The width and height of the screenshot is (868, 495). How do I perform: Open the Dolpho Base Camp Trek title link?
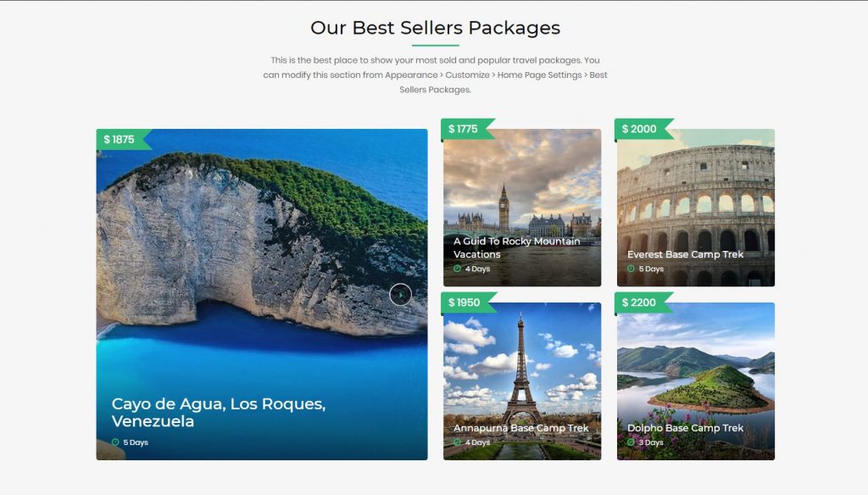[x=685, y=428]
